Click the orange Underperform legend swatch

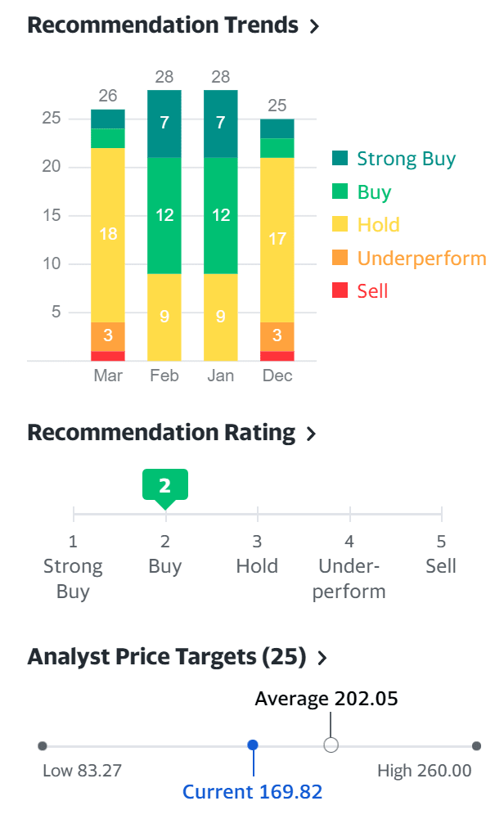click(x=340, y=259)
